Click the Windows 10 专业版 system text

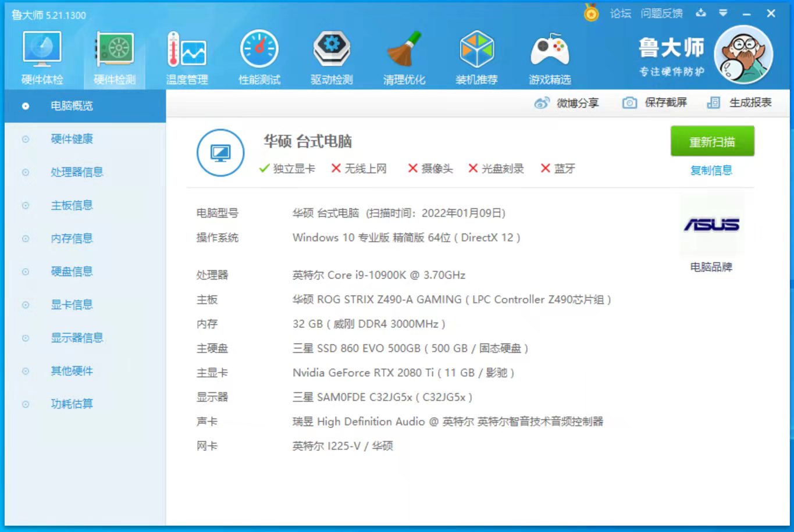click(x=407, y=237)
